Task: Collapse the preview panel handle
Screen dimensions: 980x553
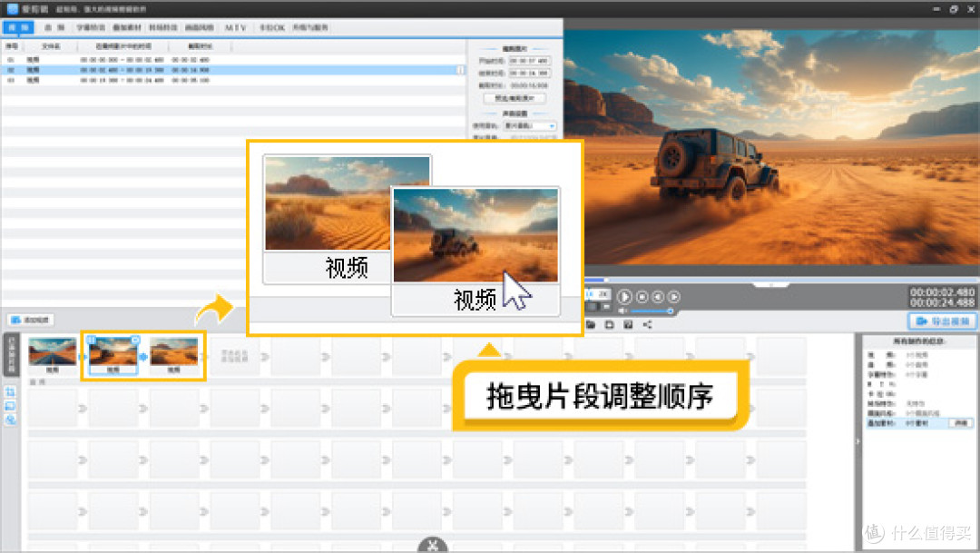Action: [770, 284]
